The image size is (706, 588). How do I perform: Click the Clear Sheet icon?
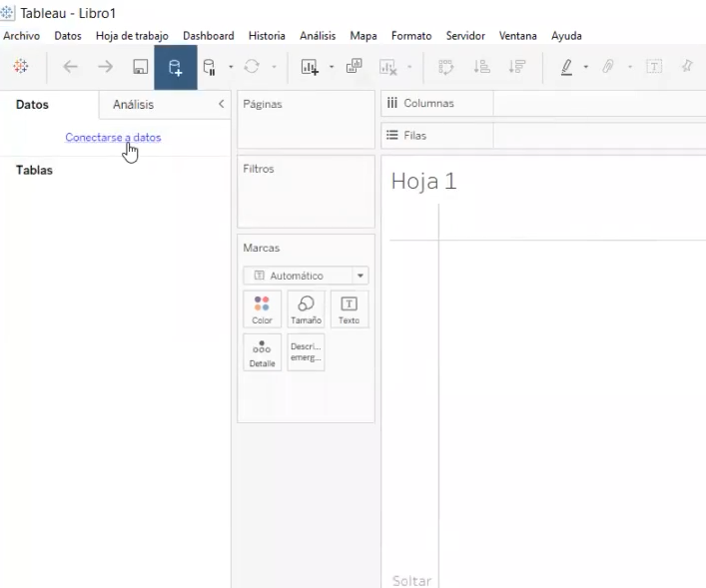click(x=388, y=67)
